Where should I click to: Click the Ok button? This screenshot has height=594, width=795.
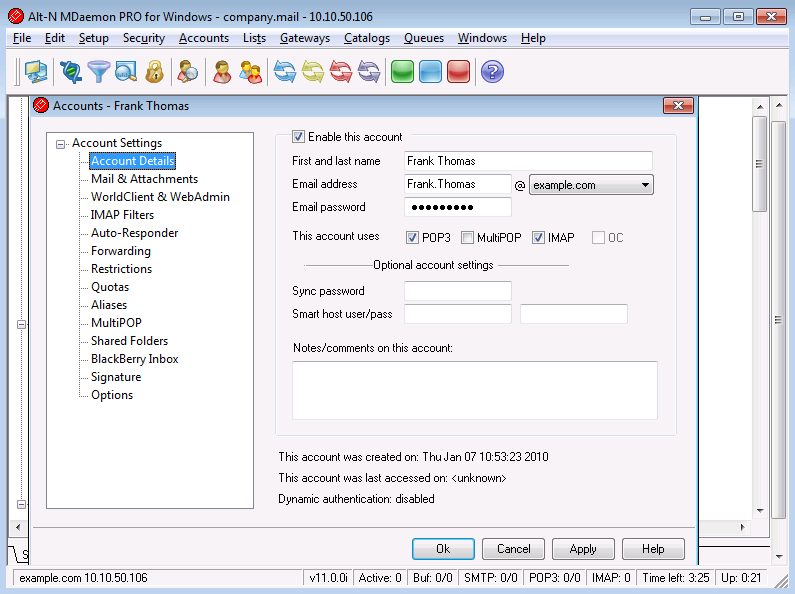click(442, 549)
